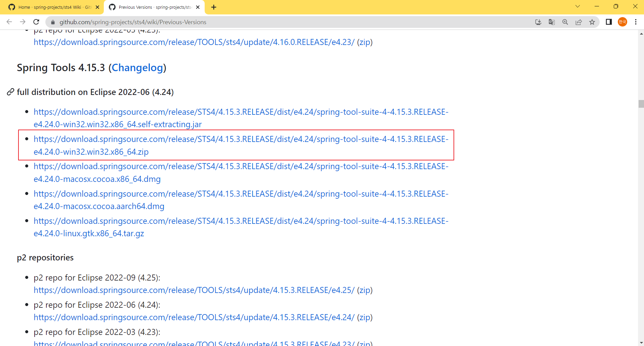The width and height of the screenshot is (644, 346).
Task: Click 'p2 repo for Eclipse 2022-09 (4.25):' text
Action: coord(97,278)
